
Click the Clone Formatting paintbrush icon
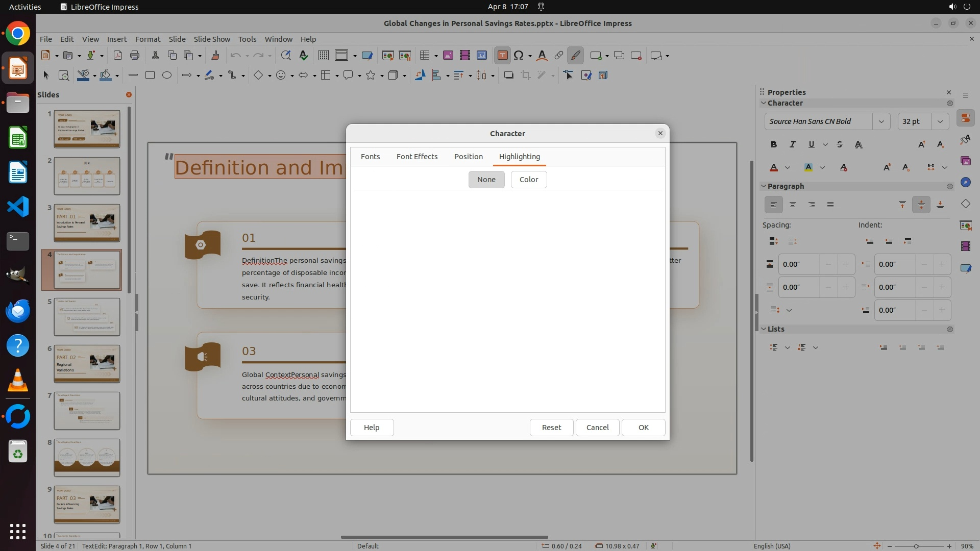coord(215,56)
